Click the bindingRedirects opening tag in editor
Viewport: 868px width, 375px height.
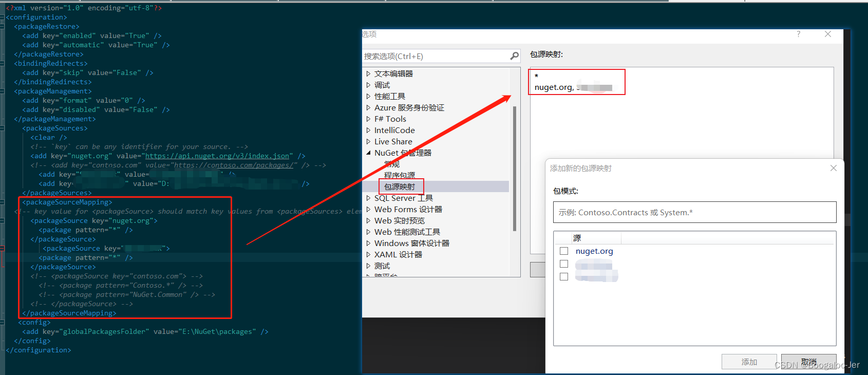pyautogui.click(x=51, y=63)
